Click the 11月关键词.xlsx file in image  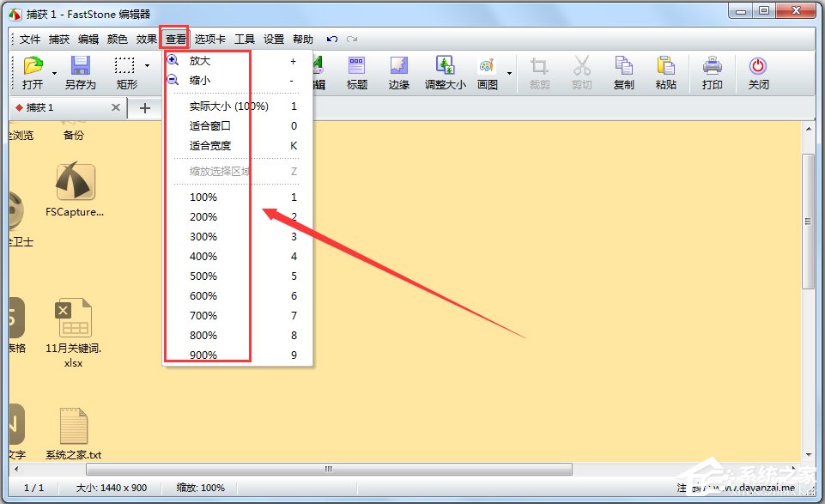click(74, 332)
